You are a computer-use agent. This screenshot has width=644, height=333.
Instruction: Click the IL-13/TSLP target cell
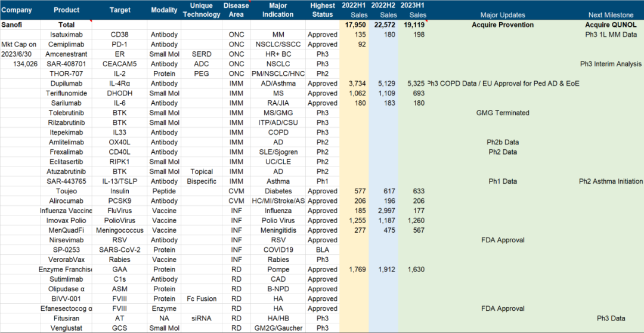coord(120,181)
